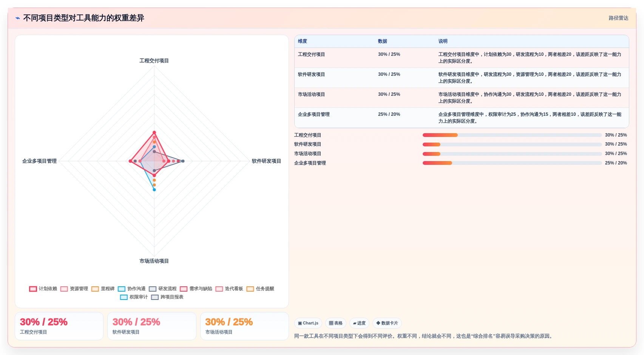Click 工程交付项目 label in progress list
Screen dimensions: 644x355
pos(308,135)
